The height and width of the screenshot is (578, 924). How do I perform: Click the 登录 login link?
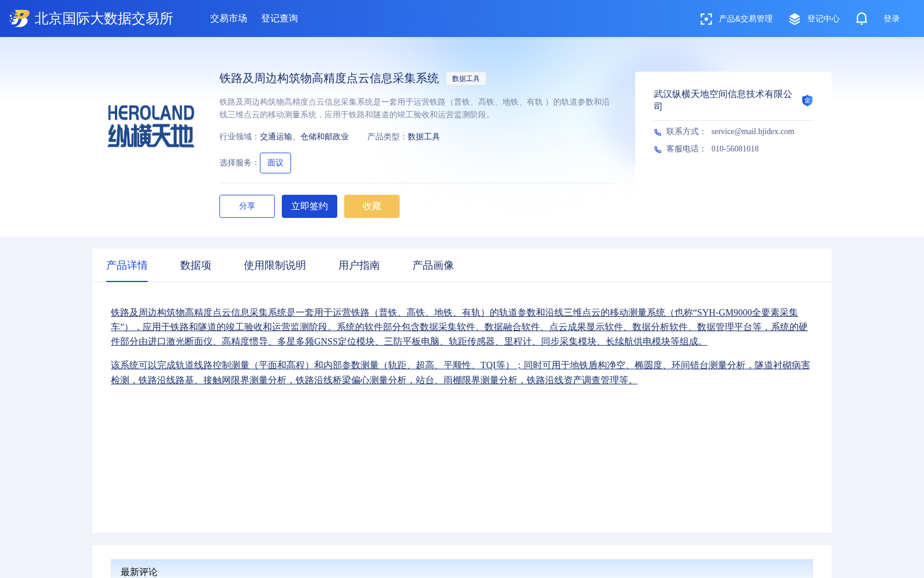click(x=892, y=19)
